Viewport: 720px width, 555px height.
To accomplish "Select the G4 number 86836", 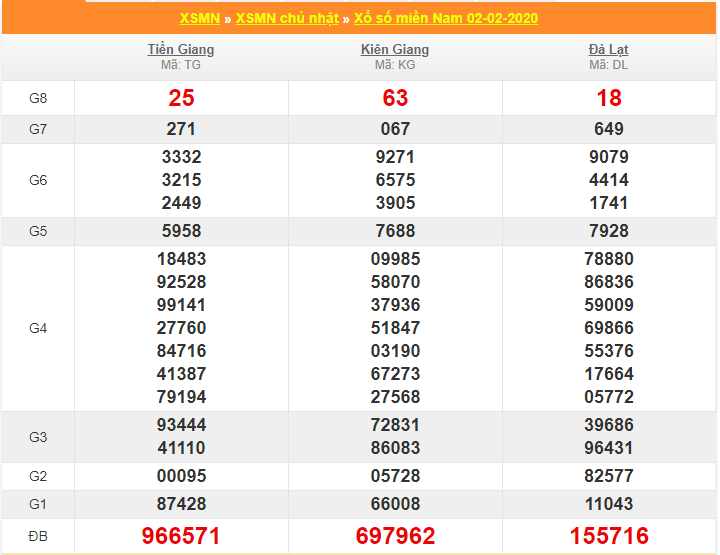I will click(x=609, y=282).
